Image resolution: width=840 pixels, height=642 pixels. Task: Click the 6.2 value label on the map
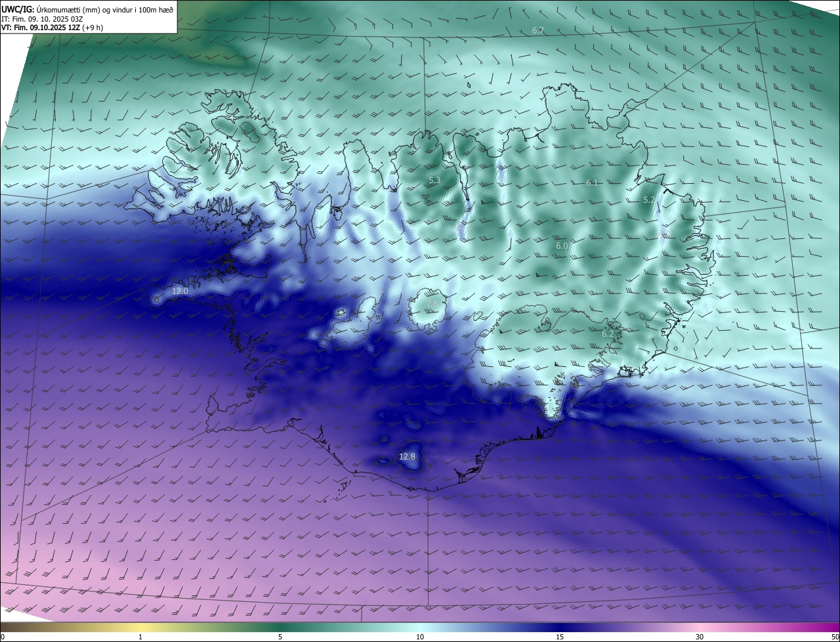click(608, 333)
